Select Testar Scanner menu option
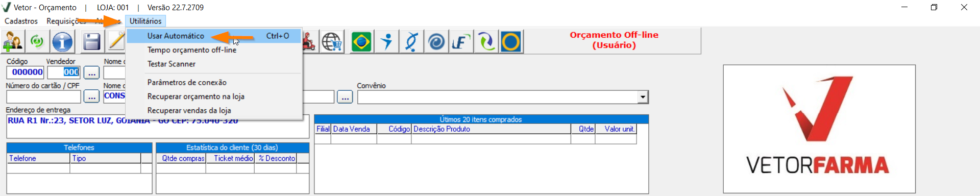This screenshot has width=980, height=196. coord(214,64)
